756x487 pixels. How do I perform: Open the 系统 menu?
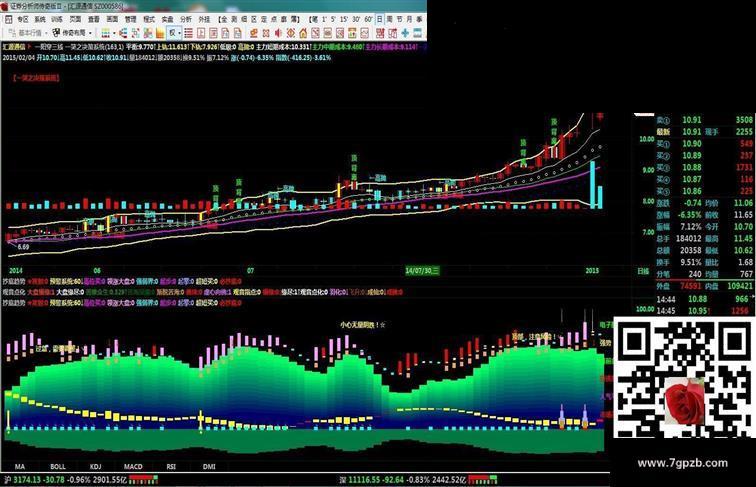coord(40,19)
